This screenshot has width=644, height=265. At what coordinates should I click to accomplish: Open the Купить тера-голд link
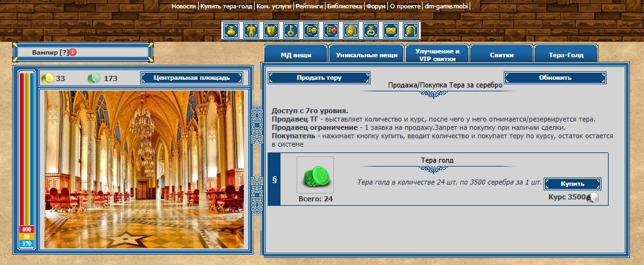point(226,6)
